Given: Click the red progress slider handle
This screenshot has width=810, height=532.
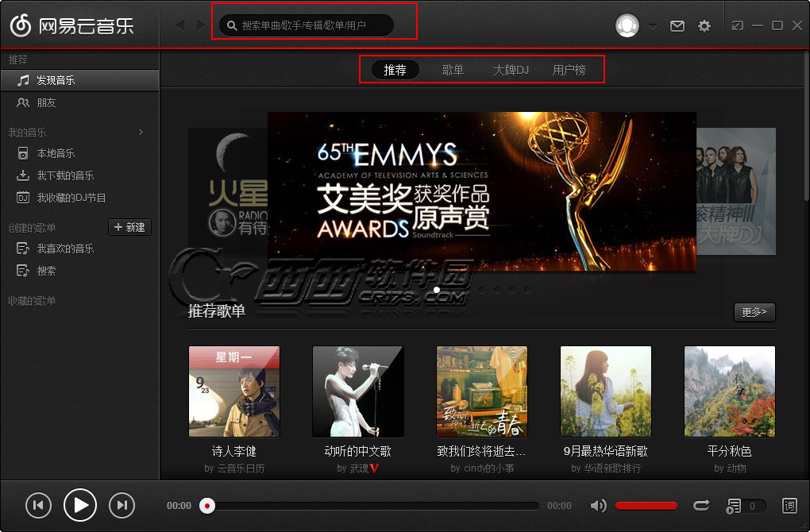Looking at the screenshot, I should coord(207,506).
